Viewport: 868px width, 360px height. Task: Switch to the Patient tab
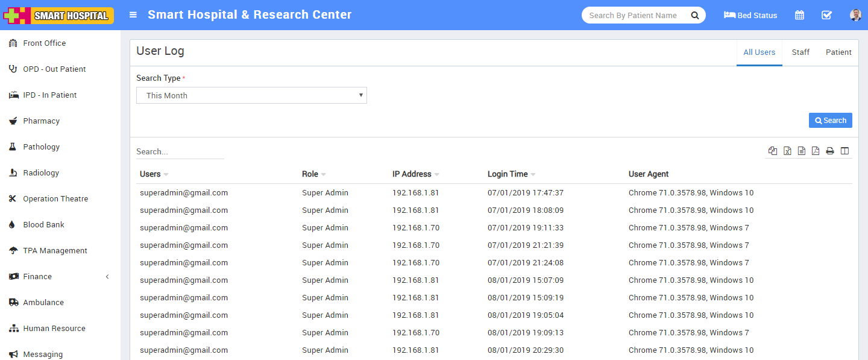click(838, 52)
